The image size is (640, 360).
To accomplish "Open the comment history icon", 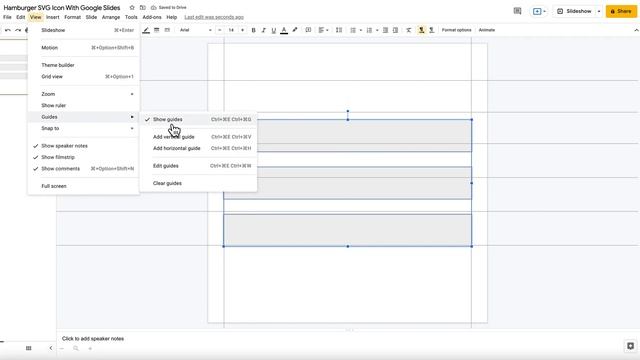I will click(517, 11).
